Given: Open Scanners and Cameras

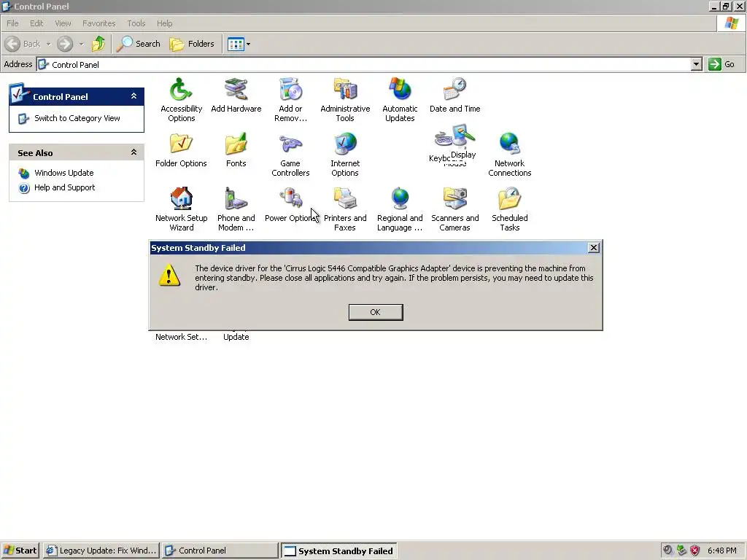Looking at the screenshot, I should coord(454,209).
